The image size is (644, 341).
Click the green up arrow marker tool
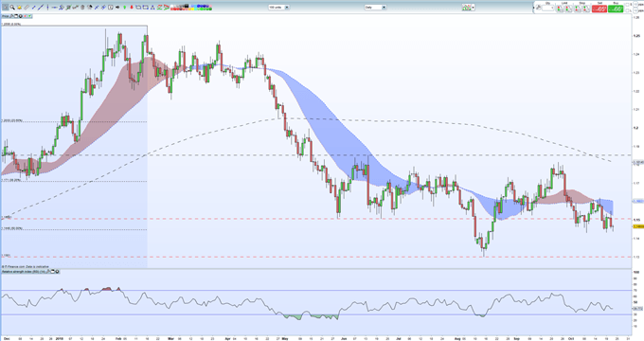[124, 7]
